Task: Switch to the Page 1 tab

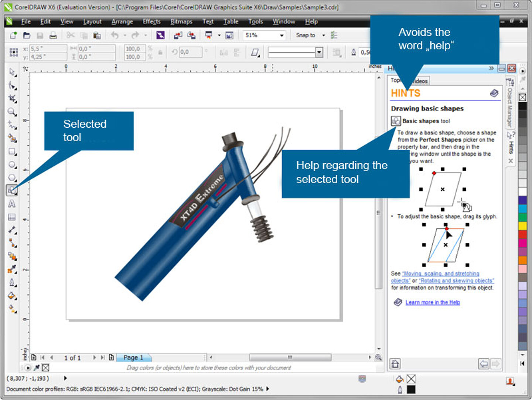Action: coord(133,357)
